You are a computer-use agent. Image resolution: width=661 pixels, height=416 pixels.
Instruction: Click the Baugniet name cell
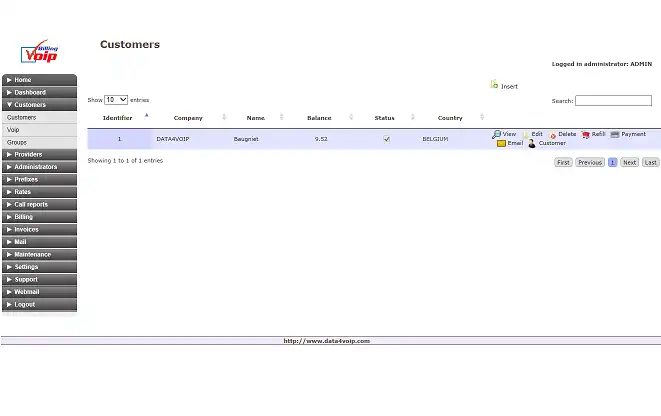click(x=246, y=139)
